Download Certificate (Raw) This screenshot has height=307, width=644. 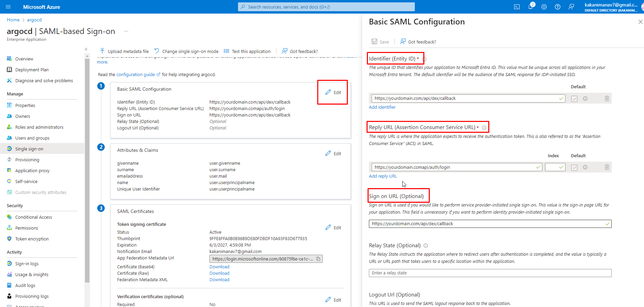click(x=219, y=273)
